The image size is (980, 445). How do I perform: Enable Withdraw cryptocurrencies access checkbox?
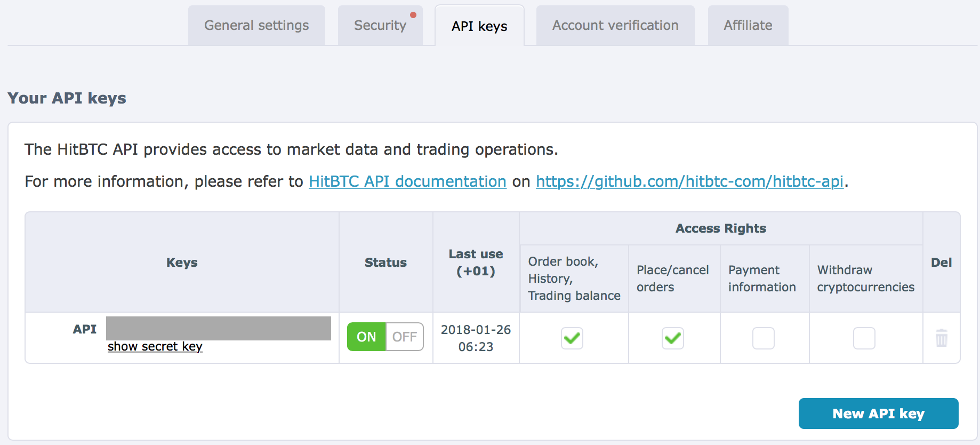coord(864,338)
